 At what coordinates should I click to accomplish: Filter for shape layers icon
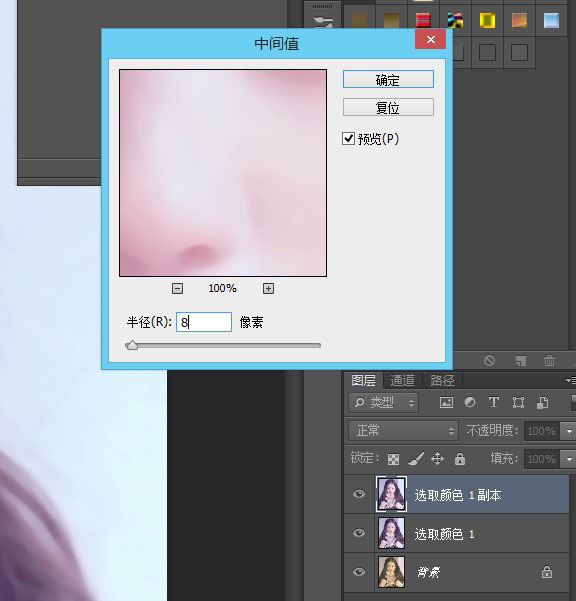(518, 402)
